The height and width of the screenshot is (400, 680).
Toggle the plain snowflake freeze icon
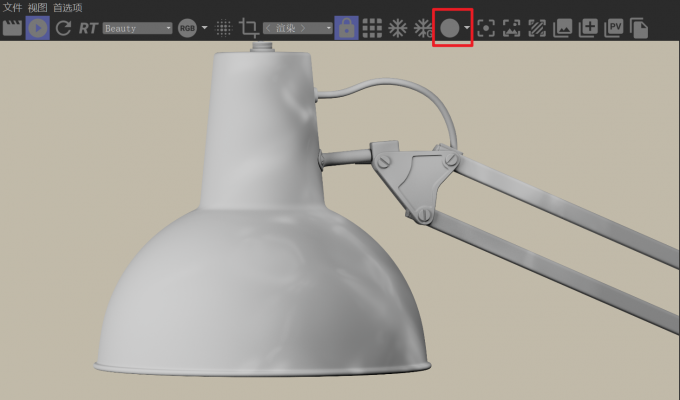click(x=397, y=28)
